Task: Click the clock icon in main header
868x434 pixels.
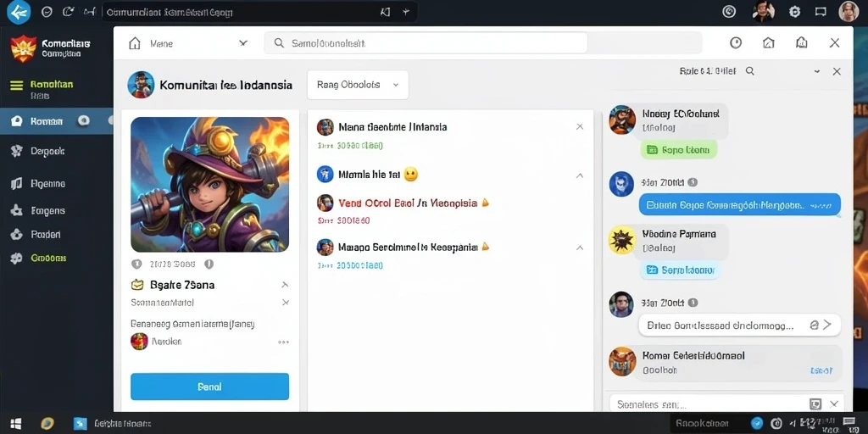Action: [x=736, y=42]
